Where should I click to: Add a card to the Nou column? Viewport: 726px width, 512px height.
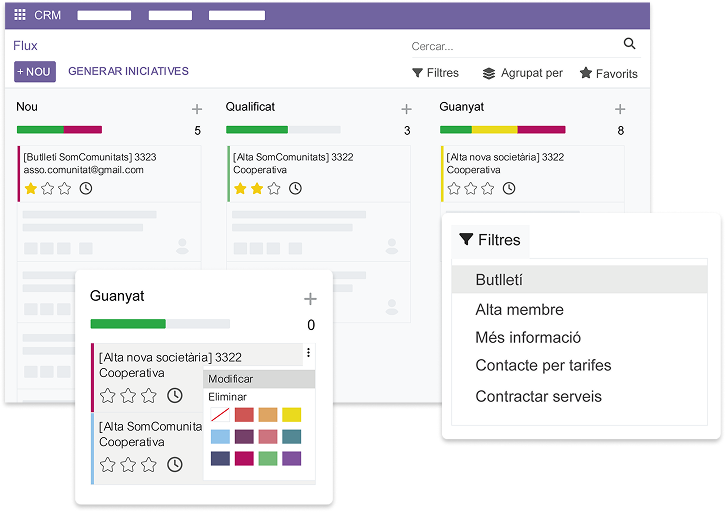click(x=197, y=109)
